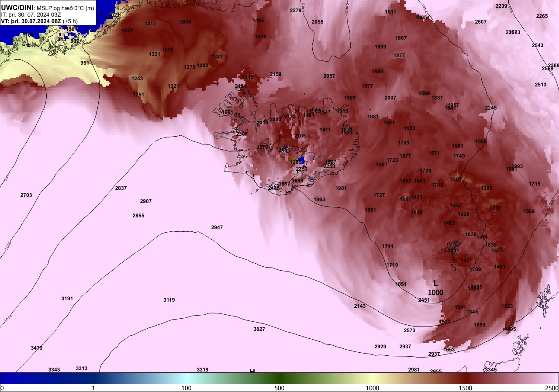
Task: Click color scale label '2500'
Action: pos(552,388)
